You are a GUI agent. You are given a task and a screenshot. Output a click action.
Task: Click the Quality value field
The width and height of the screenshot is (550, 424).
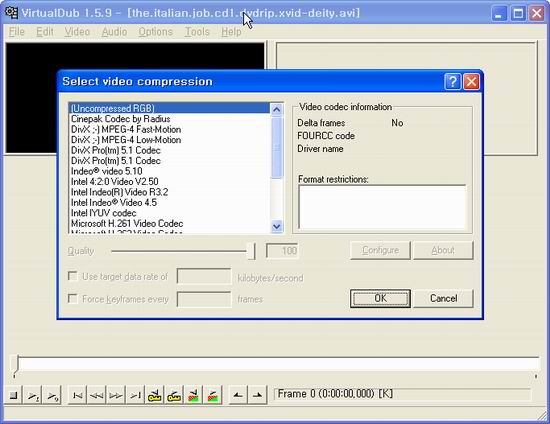[282, 251]
